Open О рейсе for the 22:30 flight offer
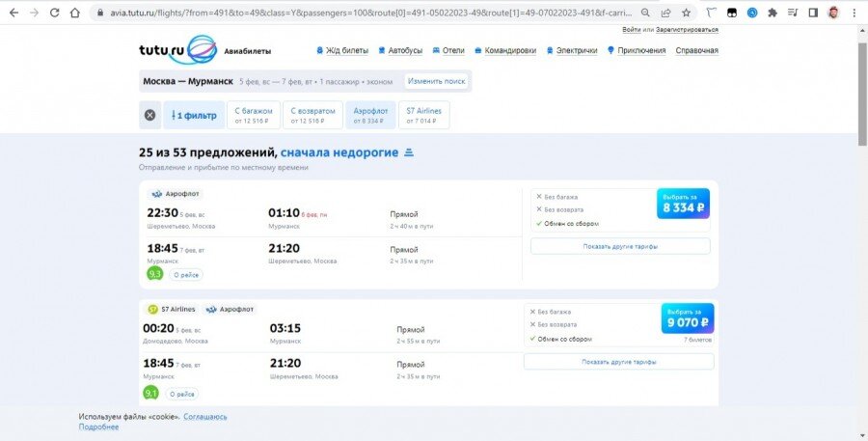The image size is (868, 441). click(x=186, y=275)
